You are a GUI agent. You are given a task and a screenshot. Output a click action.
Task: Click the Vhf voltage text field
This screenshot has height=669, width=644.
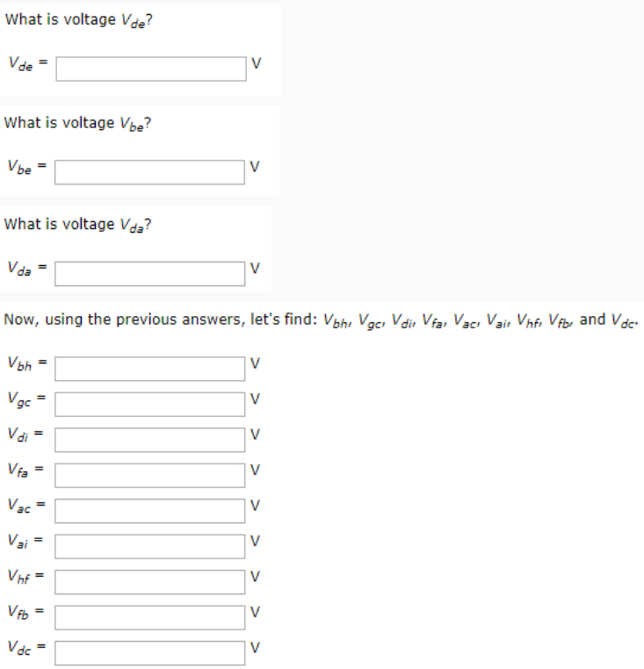[149, 581]
